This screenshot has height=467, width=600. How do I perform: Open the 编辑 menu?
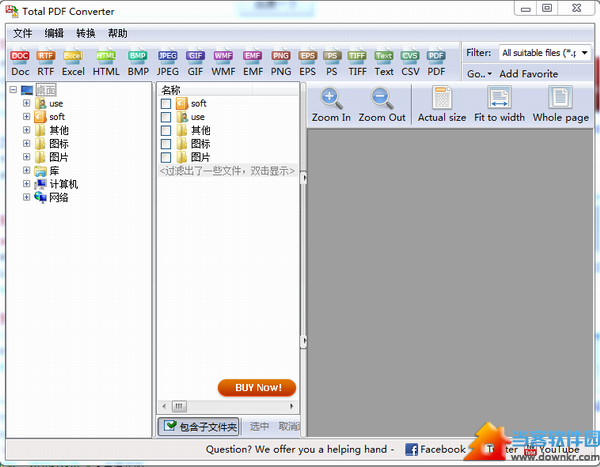pyautogui.click(x=54, y=33)
